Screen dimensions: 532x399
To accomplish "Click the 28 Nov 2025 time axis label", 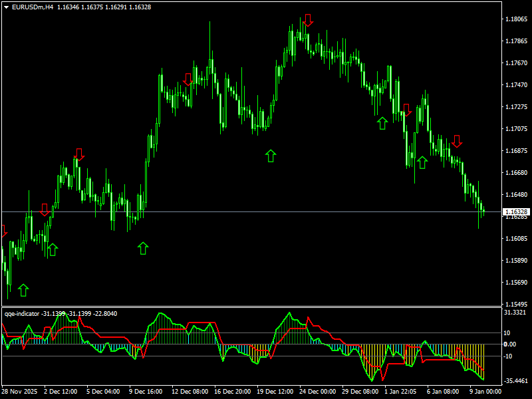I will (x=19, y=392).
